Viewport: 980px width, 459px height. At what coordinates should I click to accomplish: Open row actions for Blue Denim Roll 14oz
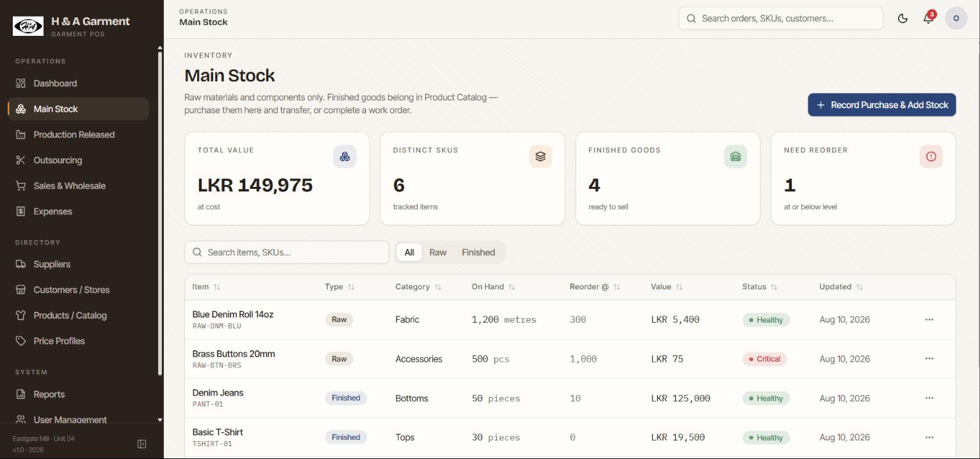click(x=929, y=319)
